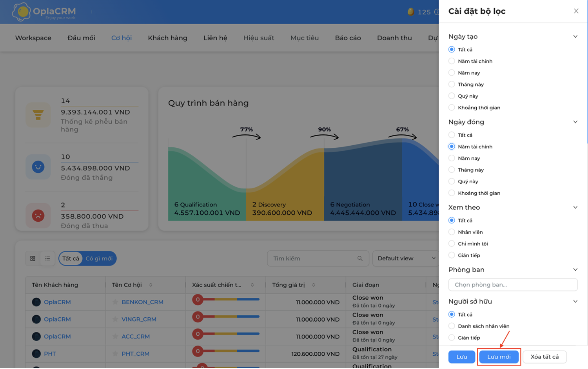588x369 pixels.
Task: Click the sales funnel statistics icon
Action: click(38, 115)
